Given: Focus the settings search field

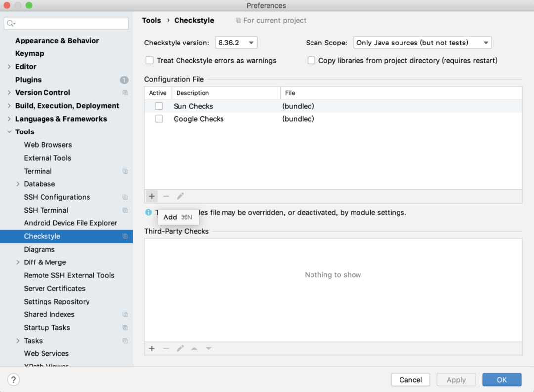Looking at the screenshot, I should 66,23.
